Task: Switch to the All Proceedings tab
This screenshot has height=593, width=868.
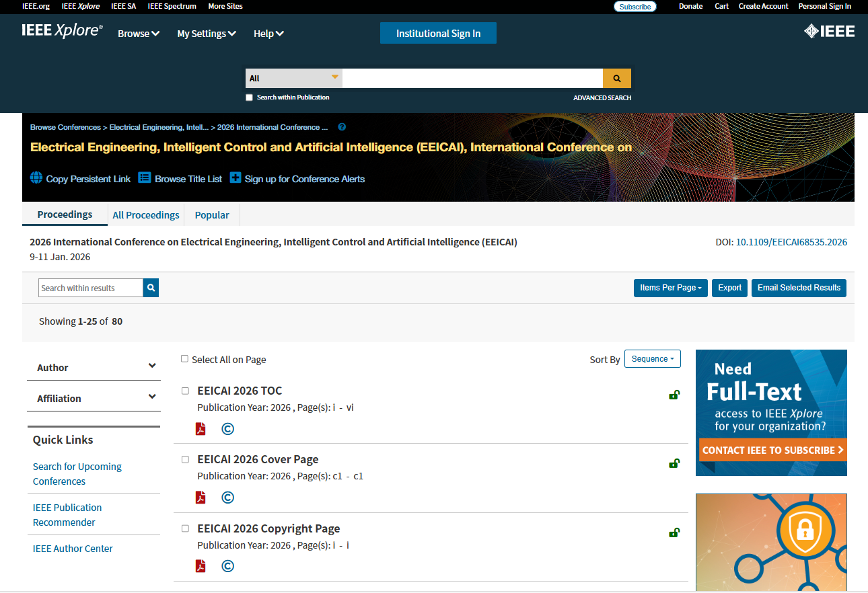Action: 146,215
